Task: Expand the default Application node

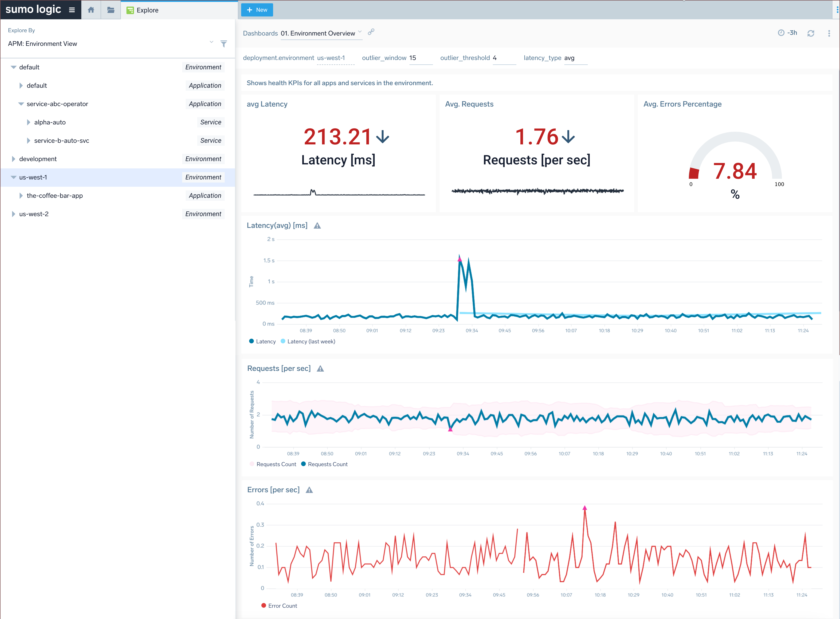Action: (21, 86)
